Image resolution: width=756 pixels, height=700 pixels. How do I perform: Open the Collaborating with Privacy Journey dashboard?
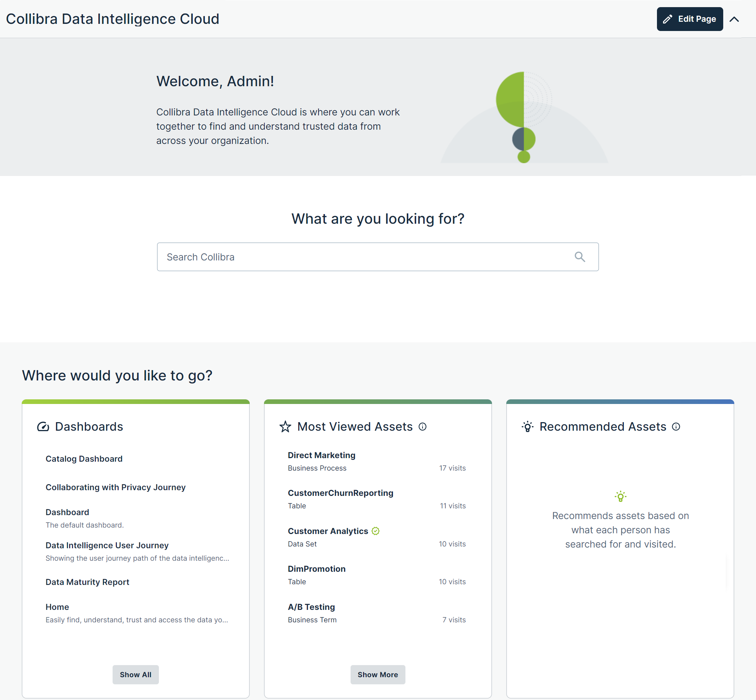click(115, 487)
